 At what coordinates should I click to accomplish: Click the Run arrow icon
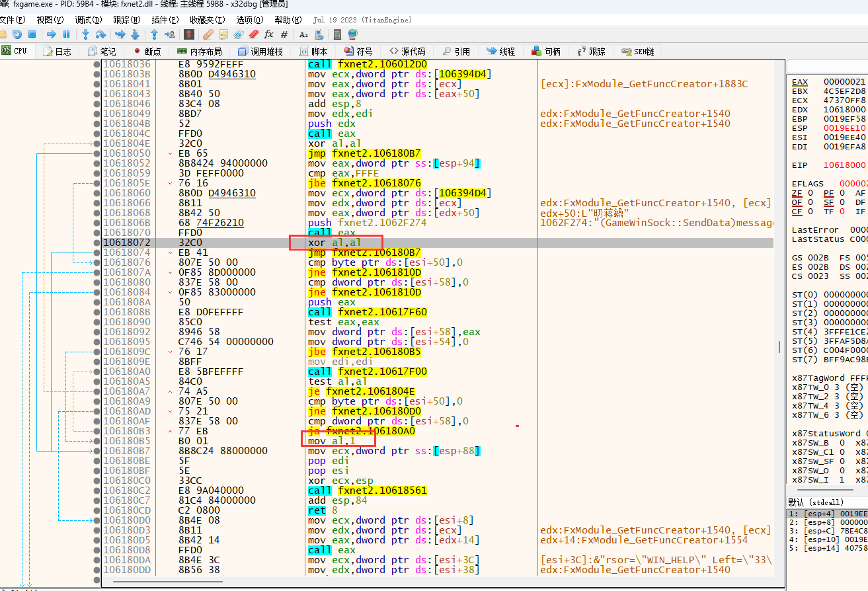click(52, 34)
